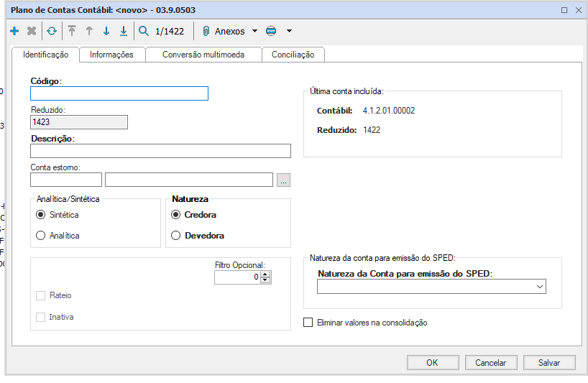This screenshot has width=588, height=383.
Task: Click the add new record plus icon
Action: point(14,32)
